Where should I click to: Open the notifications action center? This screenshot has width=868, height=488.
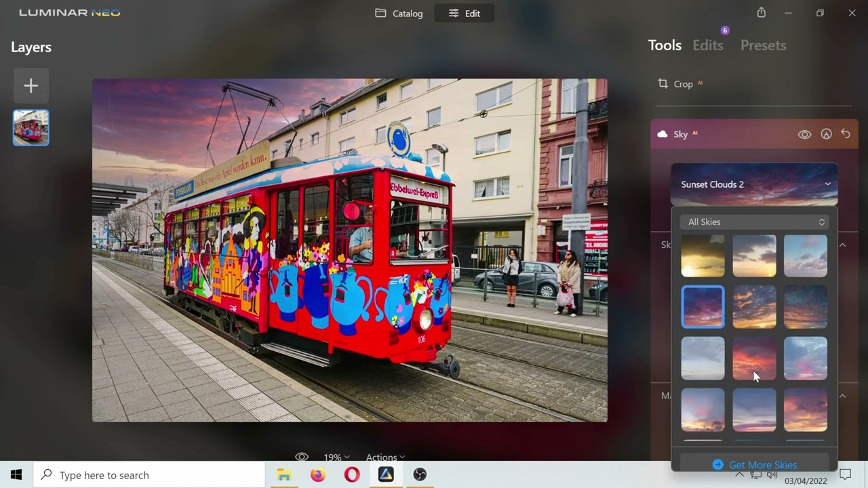845,474
